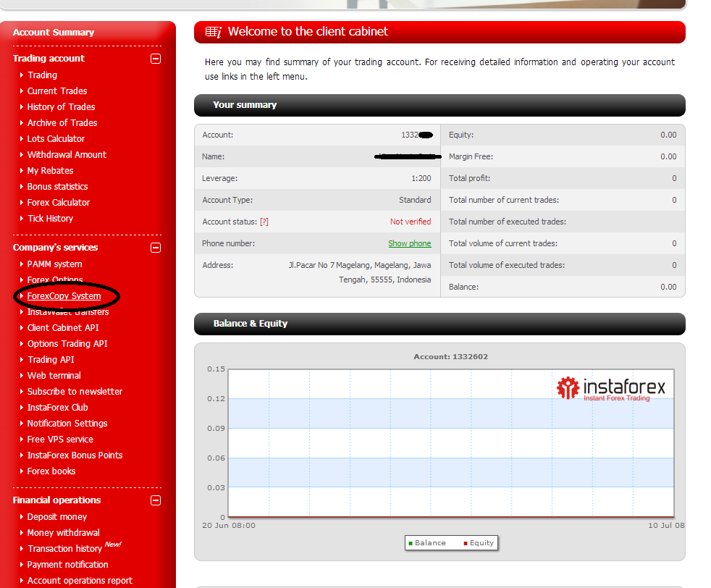Collapse the Company's services section
Screen dimensions: 711x588
156,248
